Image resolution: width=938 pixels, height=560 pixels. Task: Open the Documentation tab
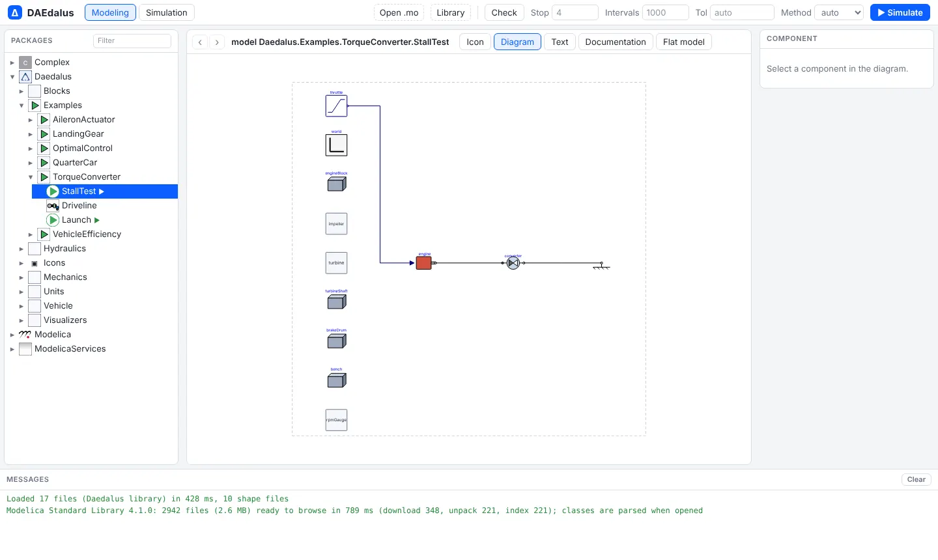coord(616,42)
